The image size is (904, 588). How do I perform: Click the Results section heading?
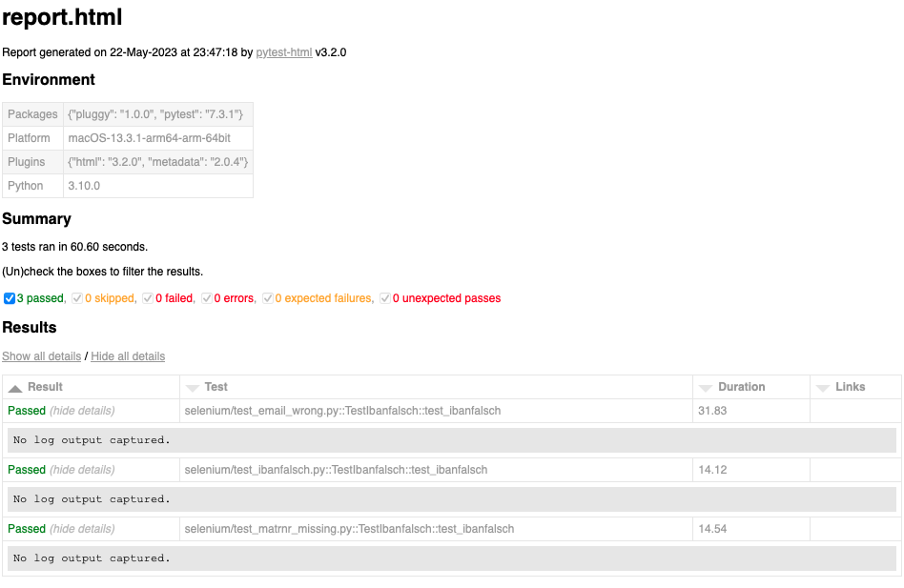[x=30, y=327]
